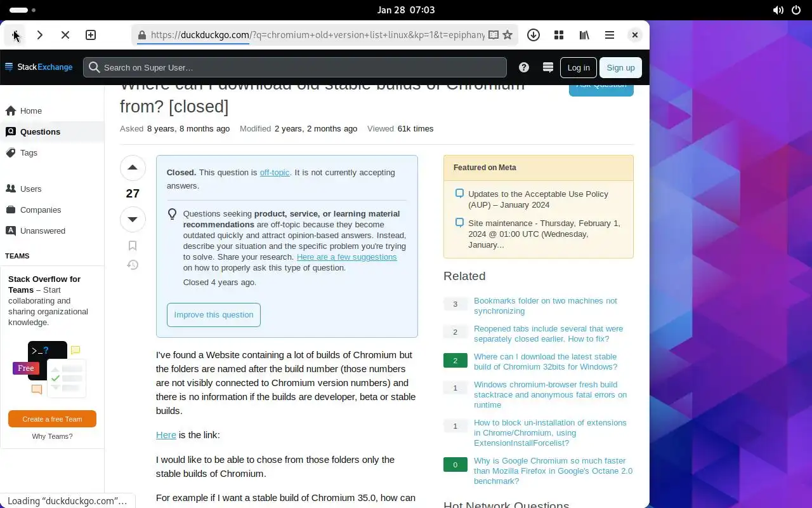Bookmark this page with the star icon

507,35
